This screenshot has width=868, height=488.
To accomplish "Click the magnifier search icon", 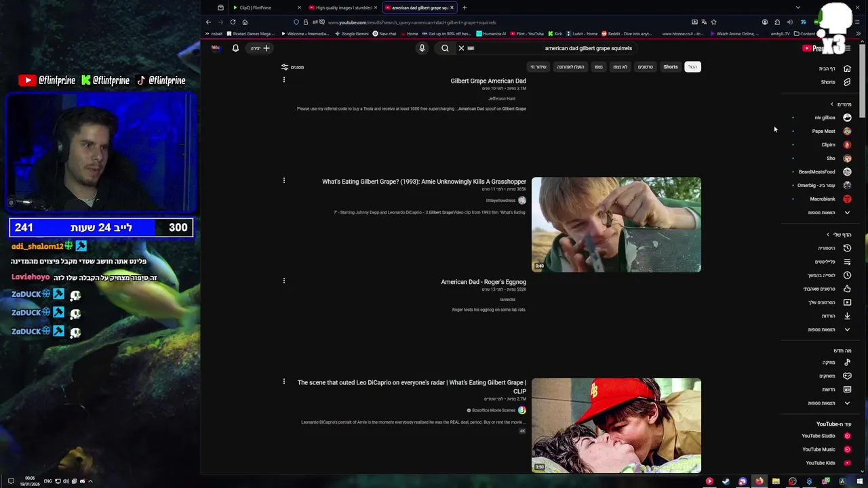I will [x=445, y=48].
